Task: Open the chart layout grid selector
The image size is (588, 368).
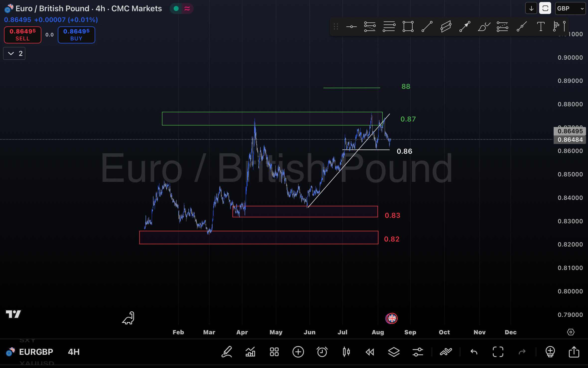Action: 274,352
